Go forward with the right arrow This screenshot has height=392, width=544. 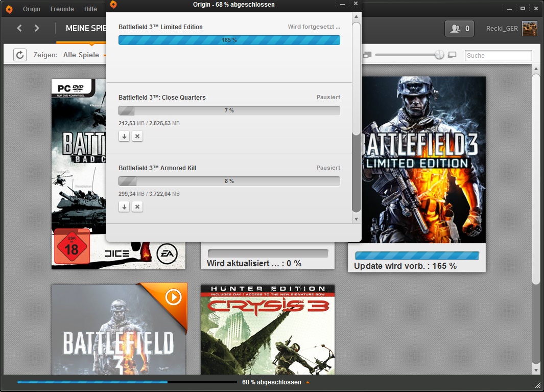(37, 28)
